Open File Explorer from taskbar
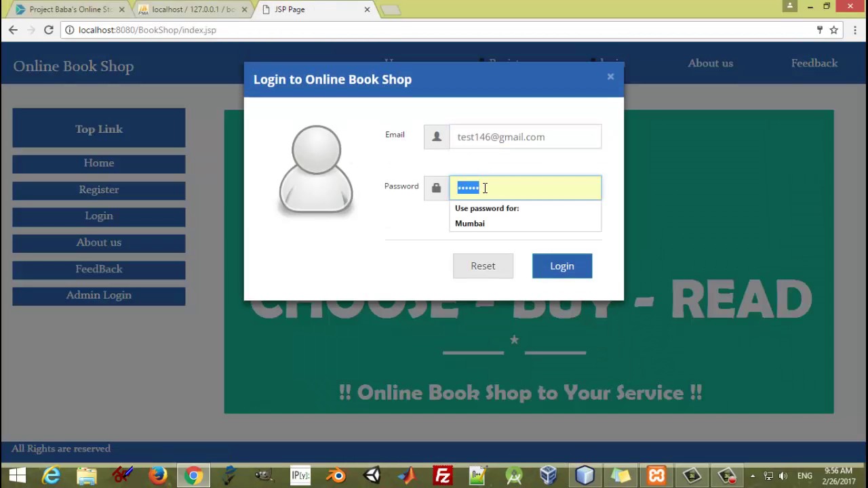 (x=87, y=476)
